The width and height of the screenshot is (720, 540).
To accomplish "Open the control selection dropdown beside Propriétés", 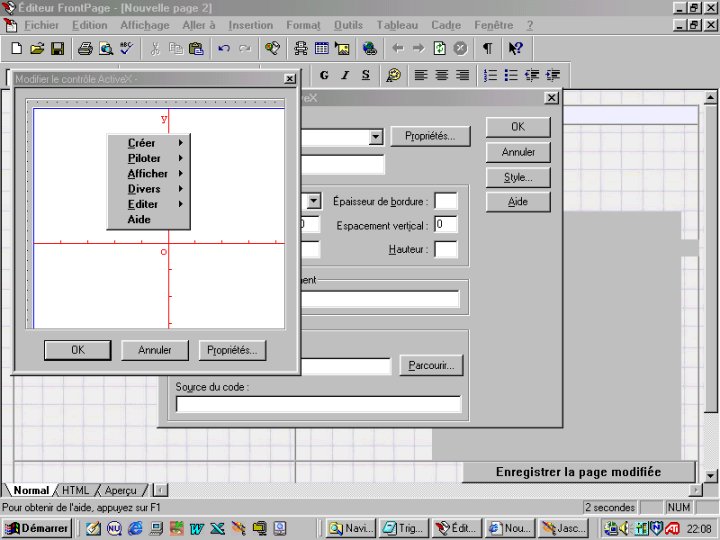I will click(376, 136).
